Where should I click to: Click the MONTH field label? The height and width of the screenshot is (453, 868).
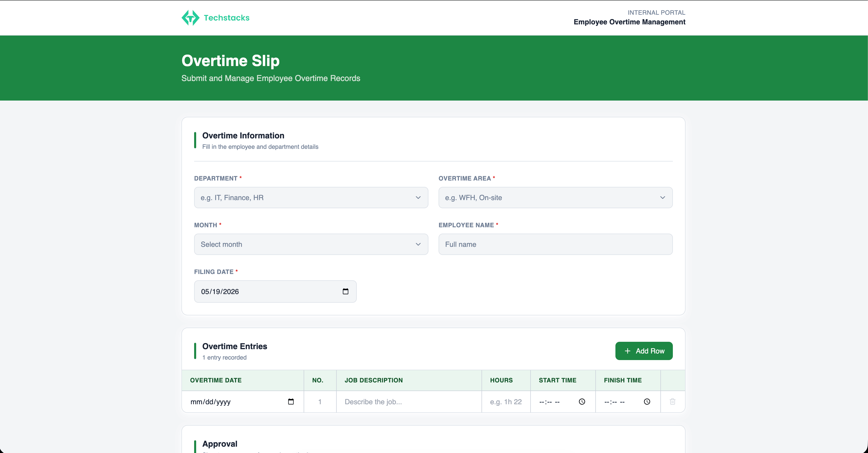pos(205,225)
